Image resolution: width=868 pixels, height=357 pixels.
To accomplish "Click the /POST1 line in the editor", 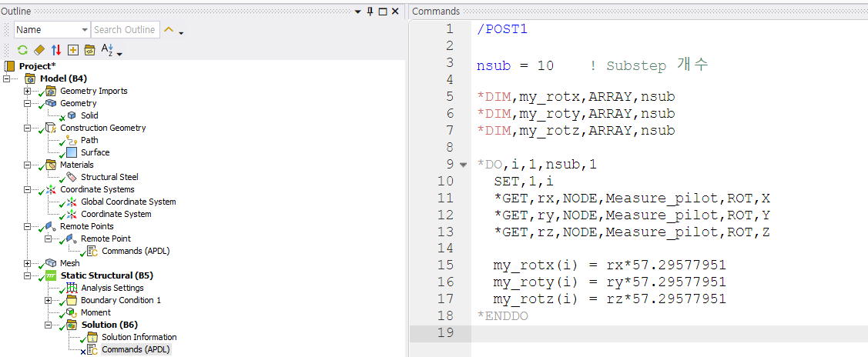I will click(x=502, y=29).
